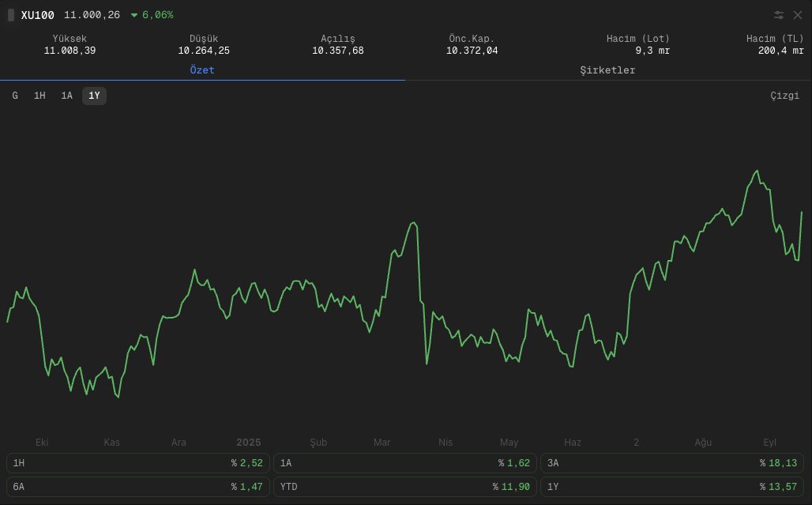The height and width of the screenshot is (505, 812).
Task: Open the Çizgi chart type dropdown
Action: click(x=784, y=96)
